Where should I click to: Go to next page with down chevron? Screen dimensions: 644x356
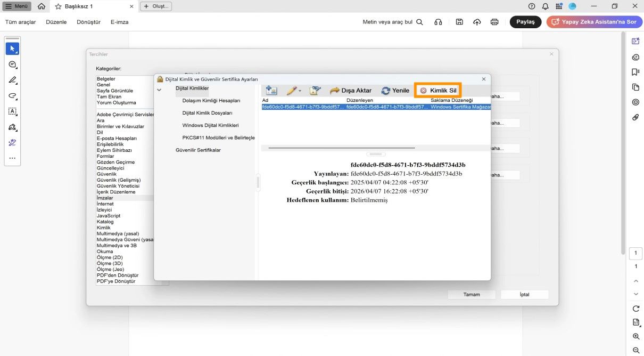[x=636, y=294]
